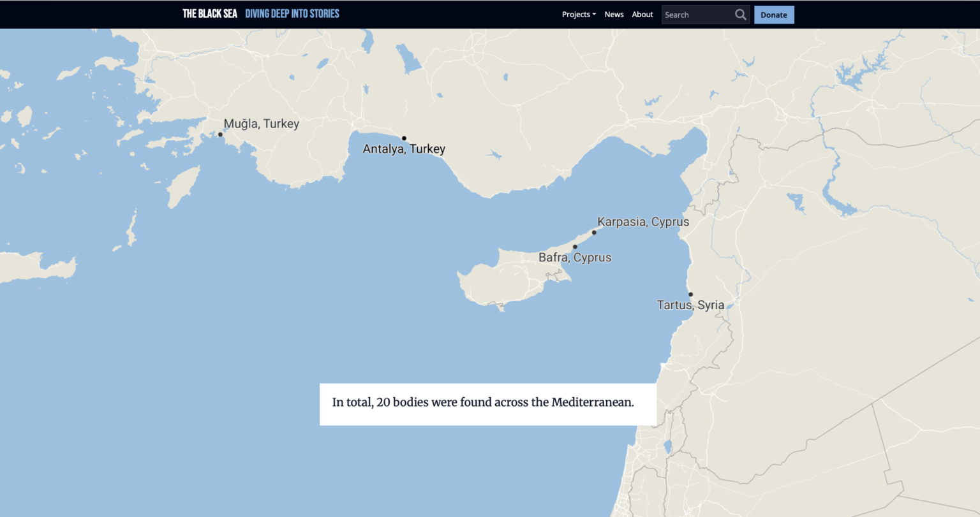Select the Bafra, Cyprus marker dot

coord(575,247)
